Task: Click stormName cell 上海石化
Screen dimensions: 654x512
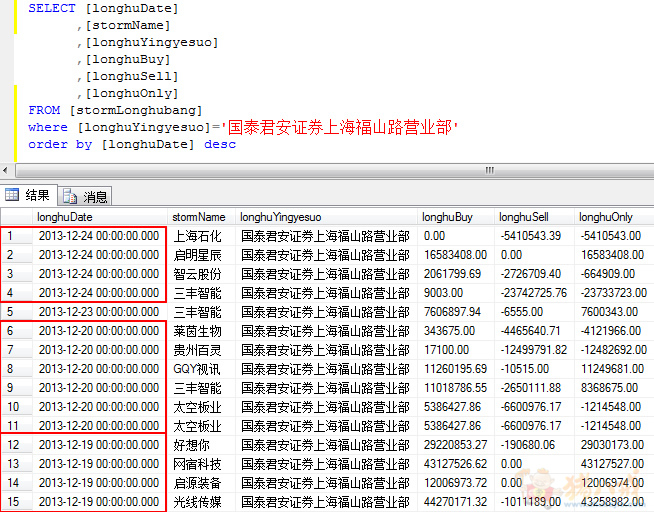Action: [x=197, y=236]
